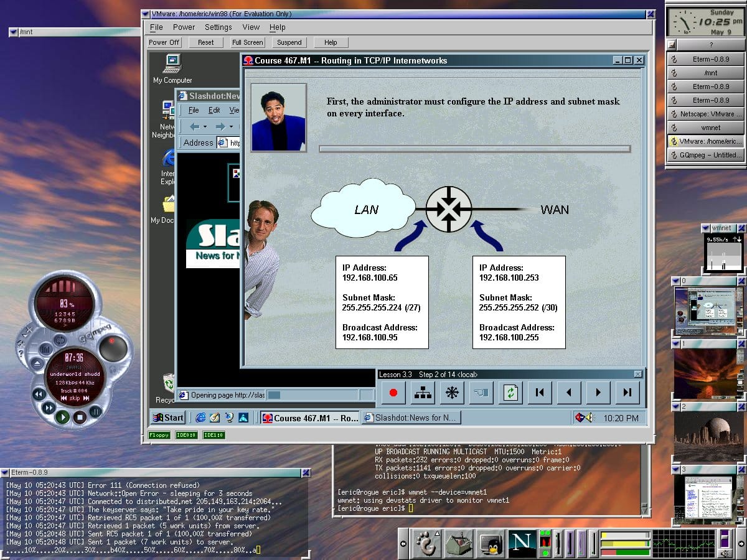Open GNOME panel toolbox icon
This screenshot has width=747, height=560.
459,544
